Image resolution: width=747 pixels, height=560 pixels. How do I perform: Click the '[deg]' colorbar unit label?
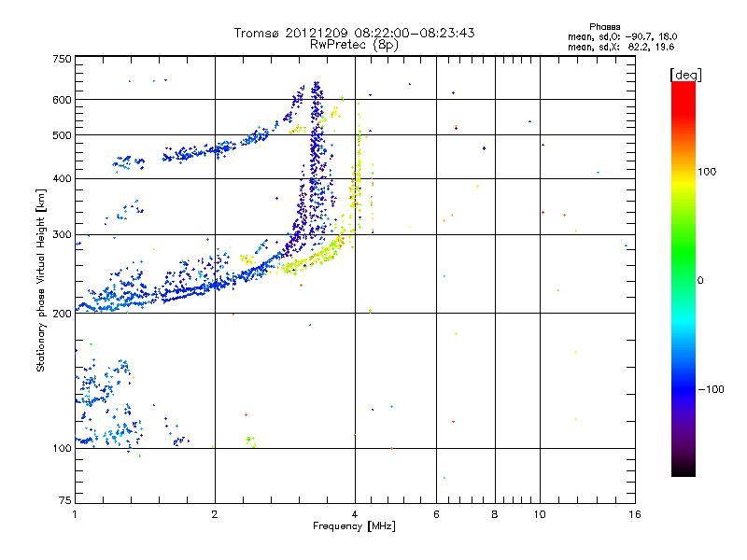coord(685,75)
